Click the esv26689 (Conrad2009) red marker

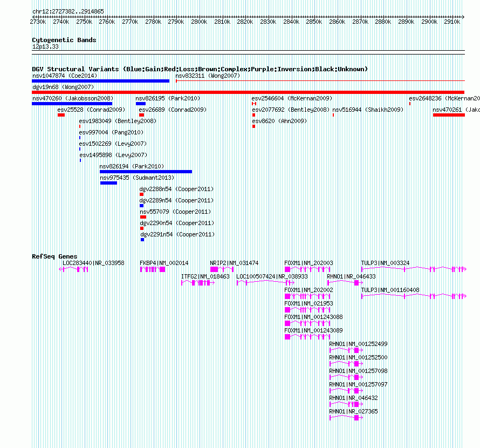(141, 115)
